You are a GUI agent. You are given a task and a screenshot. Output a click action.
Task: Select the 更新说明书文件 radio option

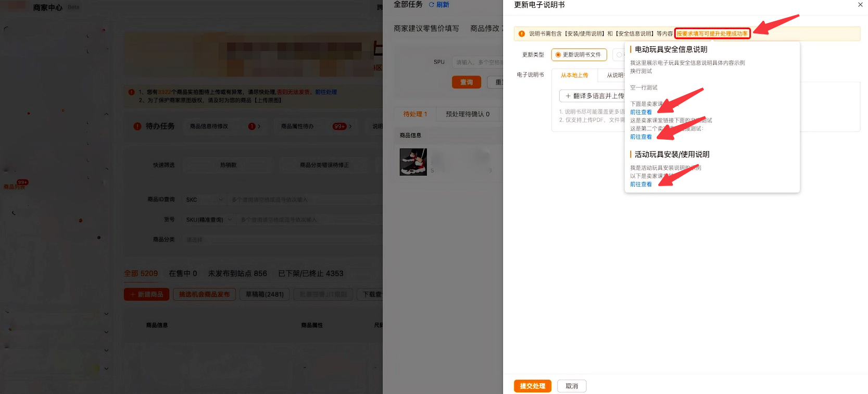pos(558,55)
